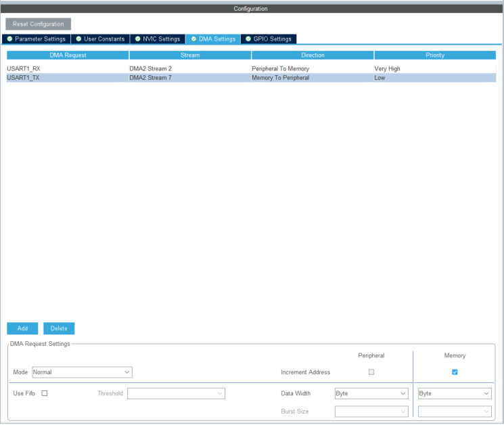Click the DMA2 Stream 2 cell

coord(190,69)
